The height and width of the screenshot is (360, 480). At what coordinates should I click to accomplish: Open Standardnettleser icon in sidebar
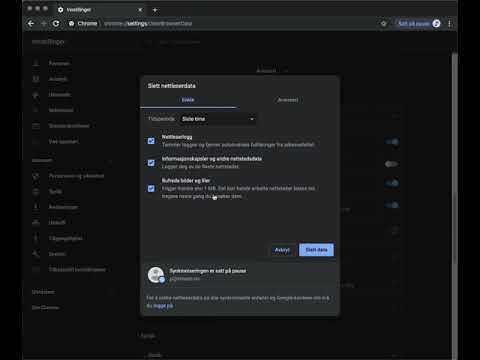(36, 126)
